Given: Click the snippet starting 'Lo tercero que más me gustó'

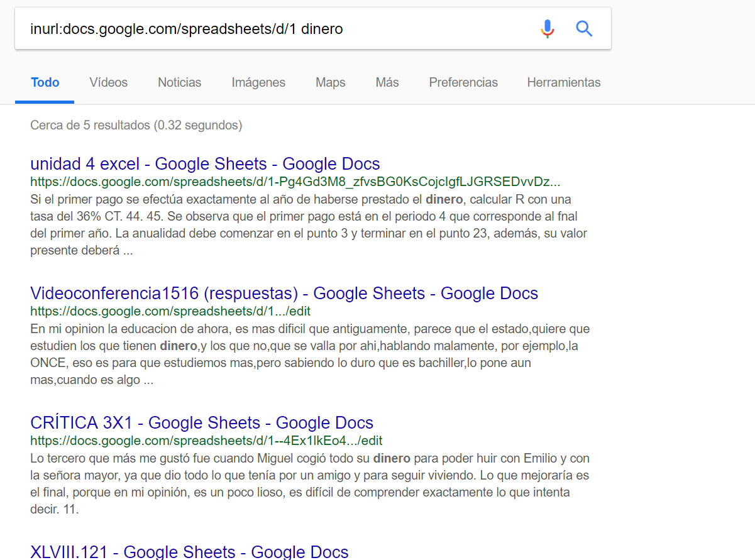Looking at the screenshot, I should [x=310, y=484].
